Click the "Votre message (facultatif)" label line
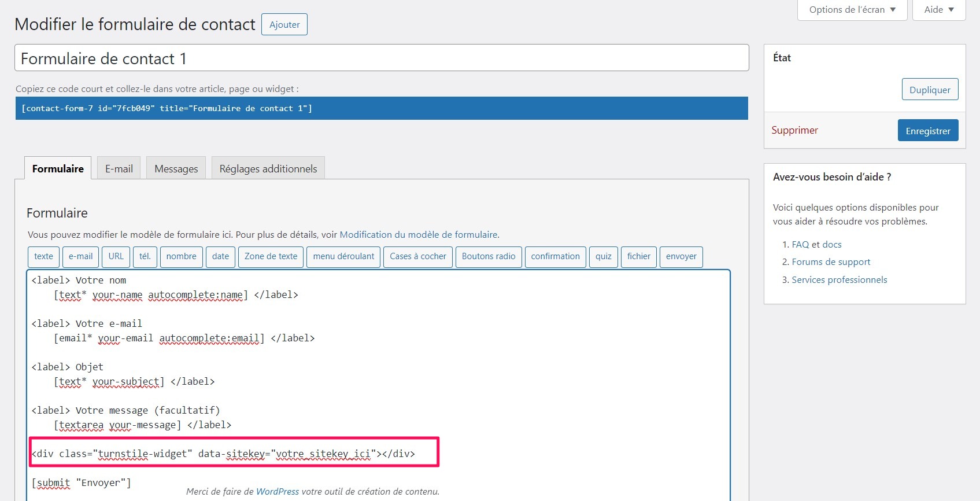The width and height of the screenshot is (980, 501). tap(125, 410)
